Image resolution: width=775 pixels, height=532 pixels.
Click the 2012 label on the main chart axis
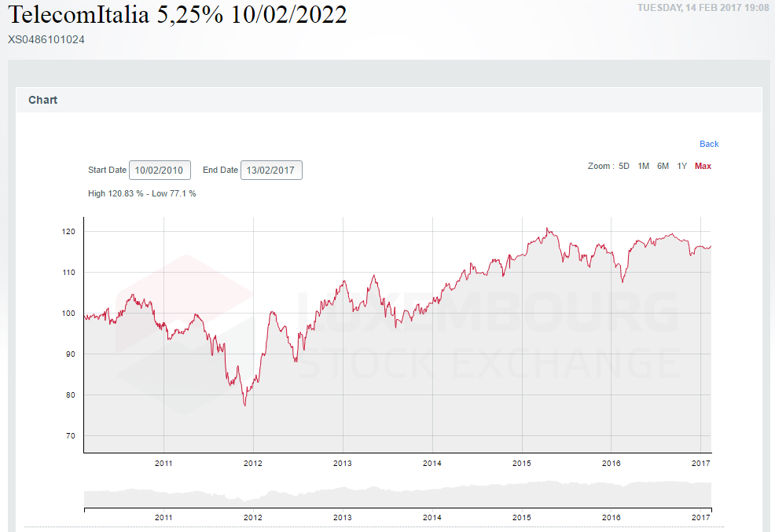[x=253, y=464]
